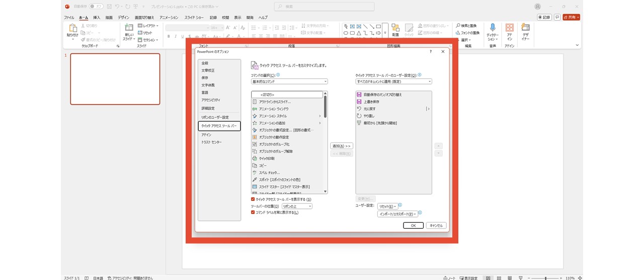
Task: Select オブジェクトの動作設定 command
Action: click(x=287, y=137)
